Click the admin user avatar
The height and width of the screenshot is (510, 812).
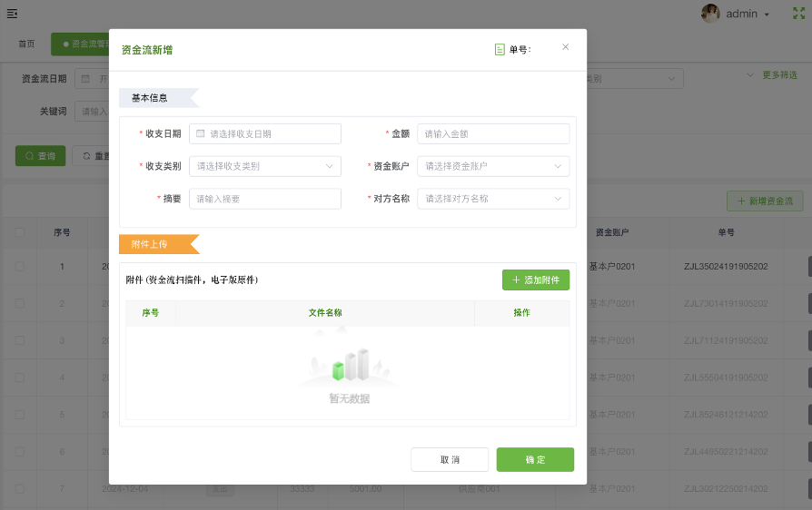click(710, 14)
